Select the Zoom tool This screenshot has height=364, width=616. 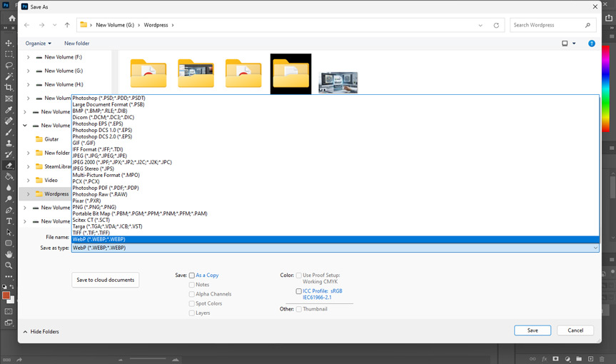[9, 266]
